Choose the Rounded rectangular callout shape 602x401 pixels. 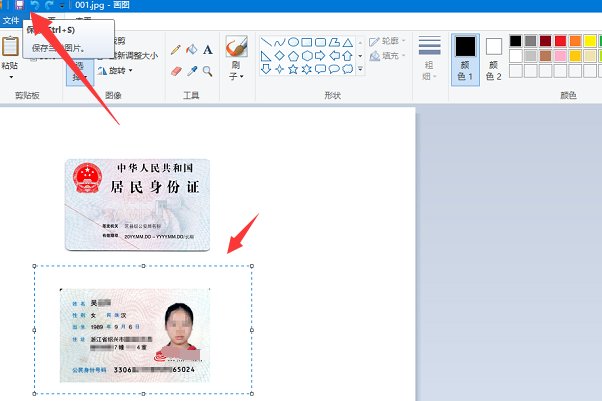point(320,69)
